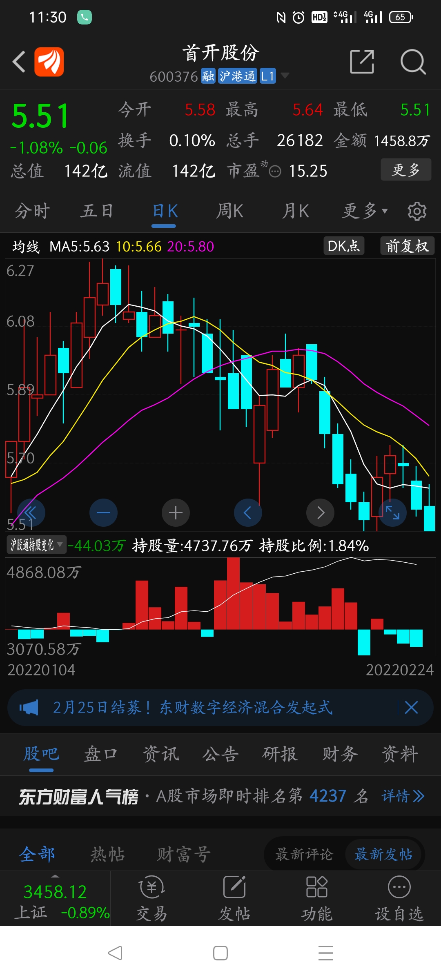Switch to 最新评论 sorting
The width and height of the screenshot is (441, 980).
click(304, 854)
